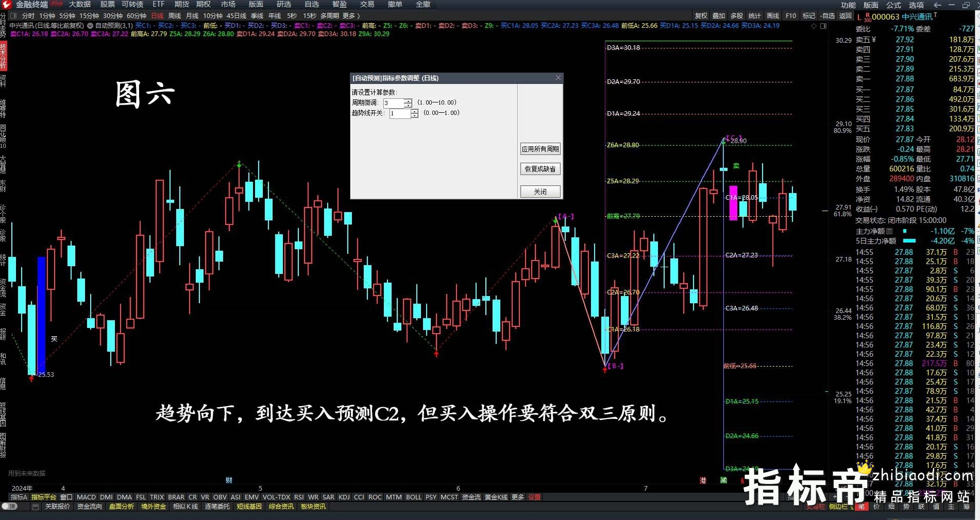
Task: Increase 周期微调 value with up arrow
Action: (x=408, y=100)
